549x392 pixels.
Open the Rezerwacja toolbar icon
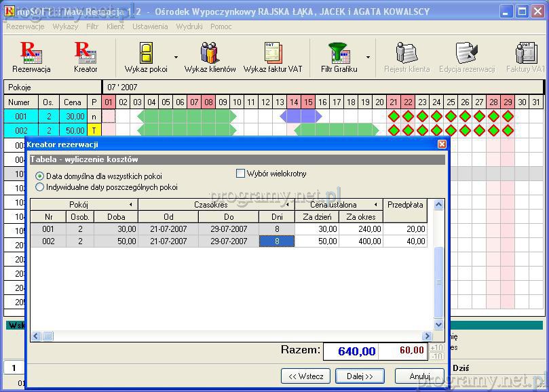(x=31, y=56)
